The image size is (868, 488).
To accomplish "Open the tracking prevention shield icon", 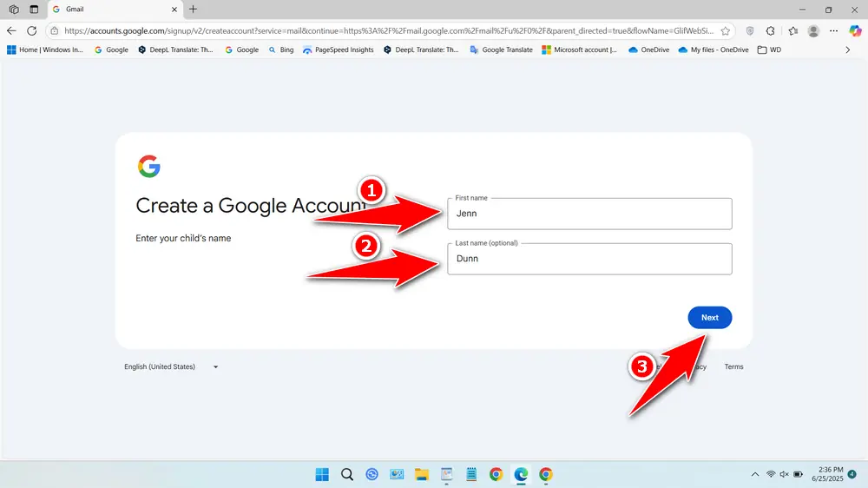I will [750, 31].
